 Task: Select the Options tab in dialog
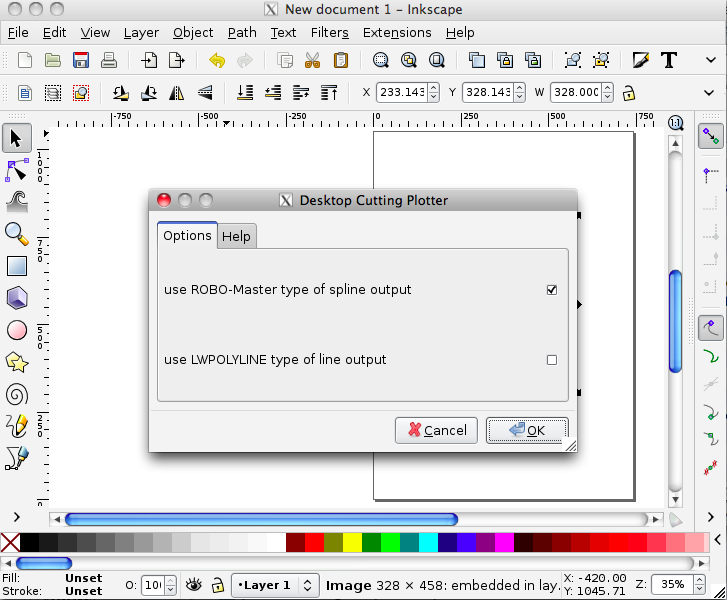pyautogui.click(x=187, y=236)
